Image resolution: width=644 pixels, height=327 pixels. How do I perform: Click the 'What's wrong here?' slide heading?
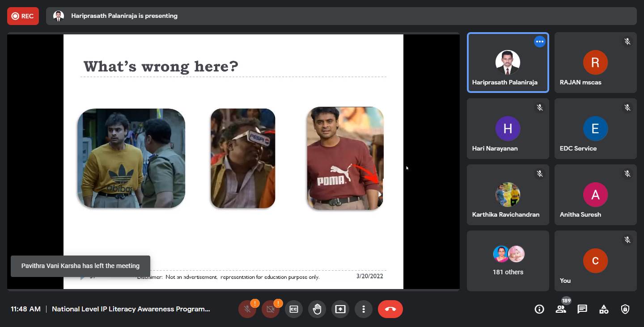click(161, 67)
